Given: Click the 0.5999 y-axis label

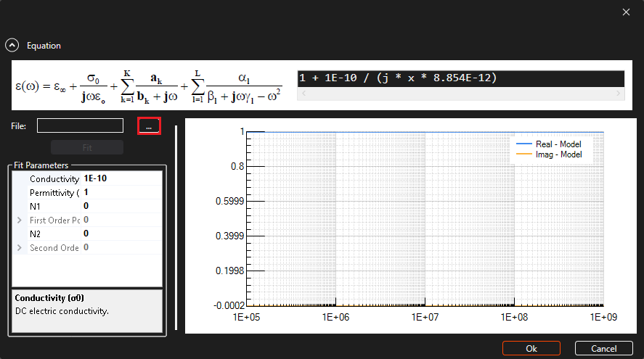Looking at the screenshot, I should 229,201.
